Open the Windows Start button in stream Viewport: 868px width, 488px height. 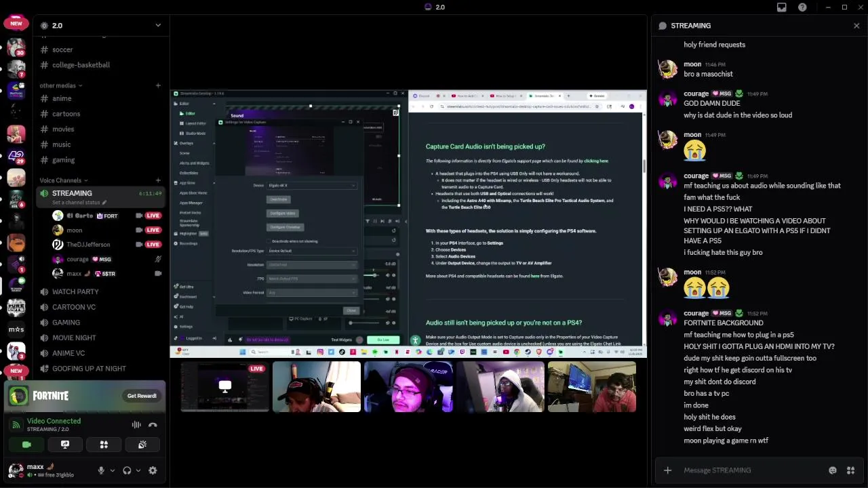tap(243, 352)
